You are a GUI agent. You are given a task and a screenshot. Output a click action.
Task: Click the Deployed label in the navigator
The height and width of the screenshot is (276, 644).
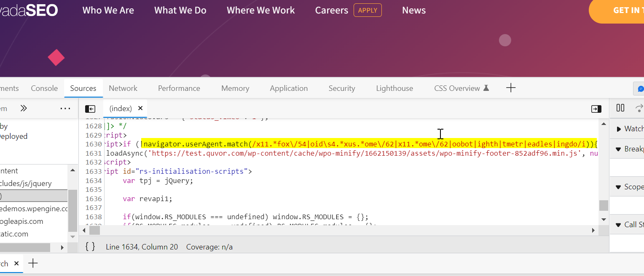tap(13, 136)
